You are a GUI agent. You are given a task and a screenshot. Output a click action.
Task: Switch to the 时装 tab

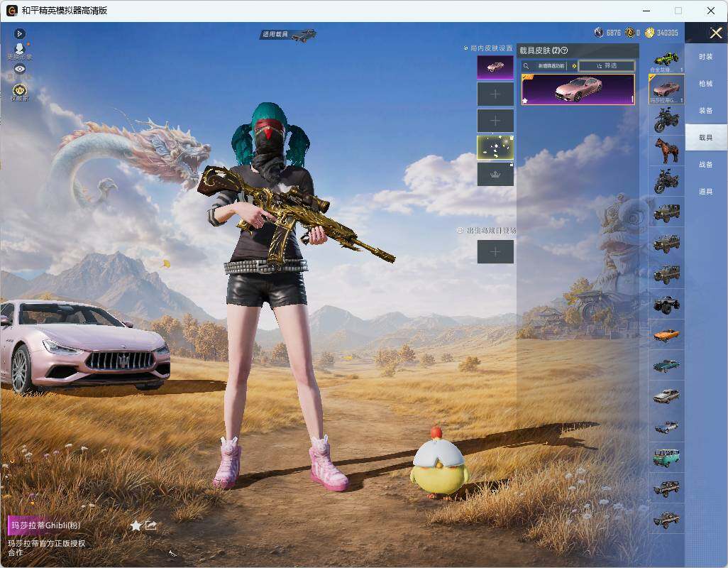coord(706,57)
